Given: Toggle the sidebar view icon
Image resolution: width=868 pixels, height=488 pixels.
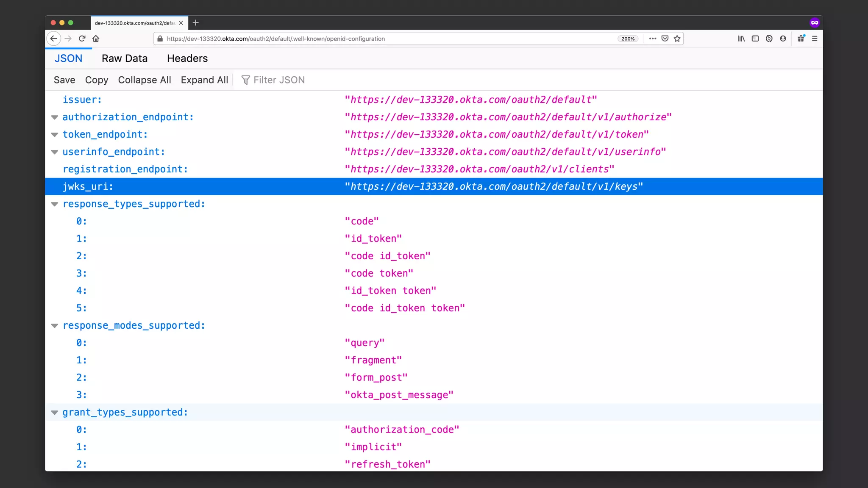Looking at the screenshot, I should tap(755, 39).
